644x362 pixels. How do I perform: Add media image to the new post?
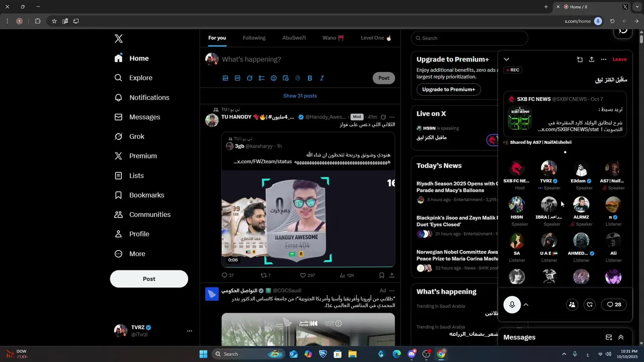click(225, 78)
